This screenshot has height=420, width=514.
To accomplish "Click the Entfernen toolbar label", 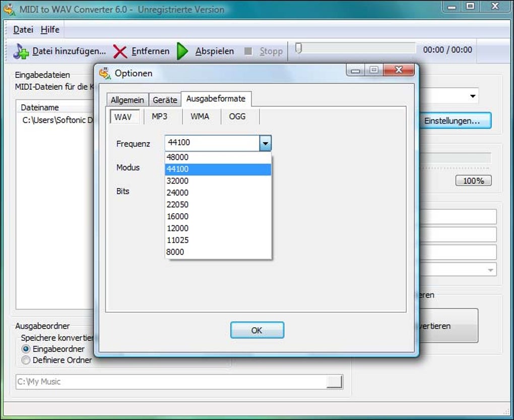I will [151, 51].
